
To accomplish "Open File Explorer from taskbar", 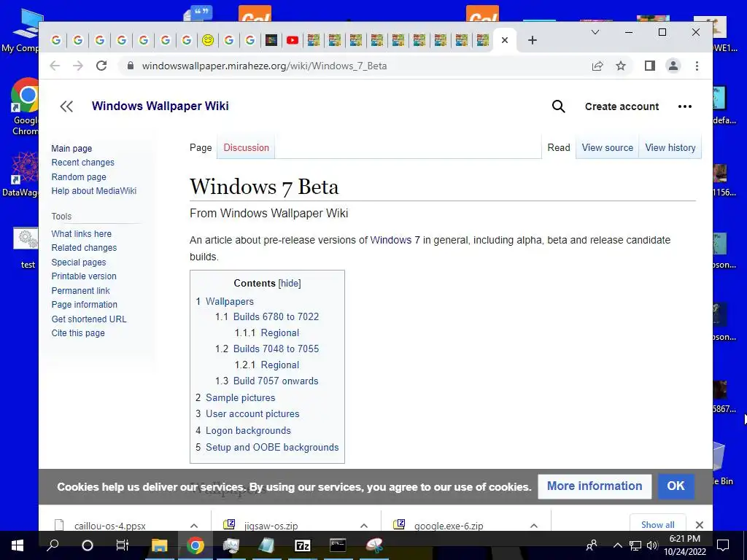I will pyautogui.click(x=160, y=545).
